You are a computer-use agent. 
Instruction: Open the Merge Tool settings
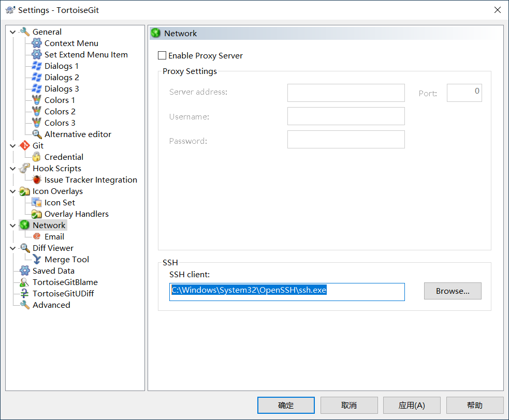click(x=67, y=259)
